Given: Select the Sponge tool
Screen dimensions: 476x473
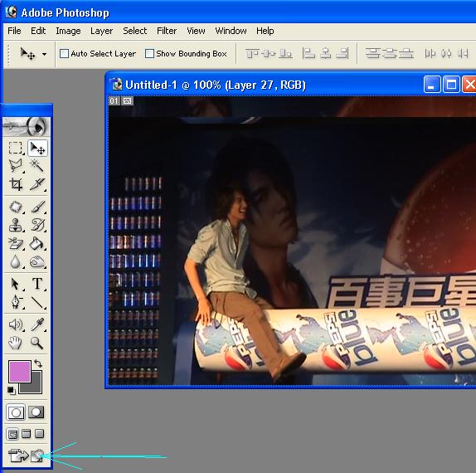Looking at the screenshot, I should (x=37, y=261).
